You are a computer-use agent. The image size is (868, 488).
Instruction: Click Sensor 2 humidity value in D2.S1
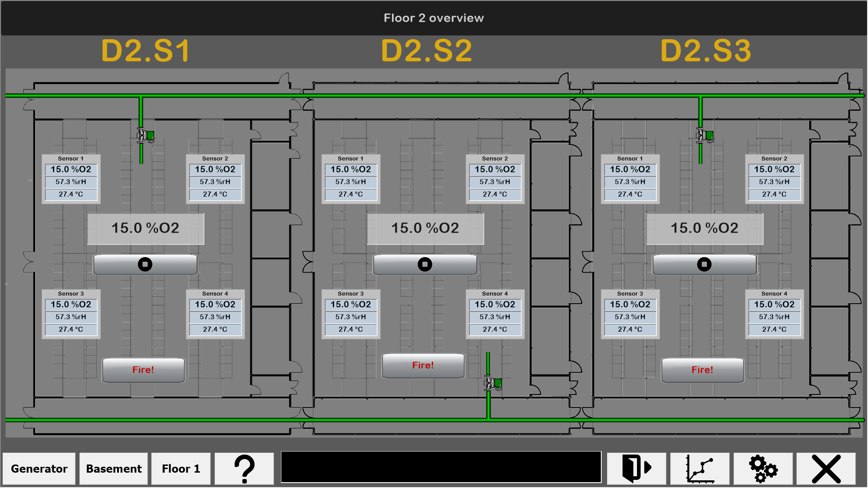pyautogui.click(x=215, y=182)
